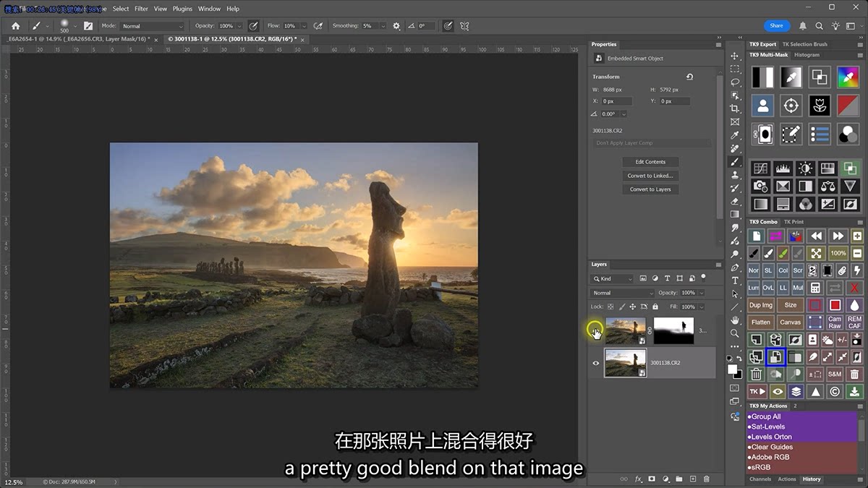Select the Lasso tool
The width and height of the screenshot is (868, 488).
pos(735,82)
